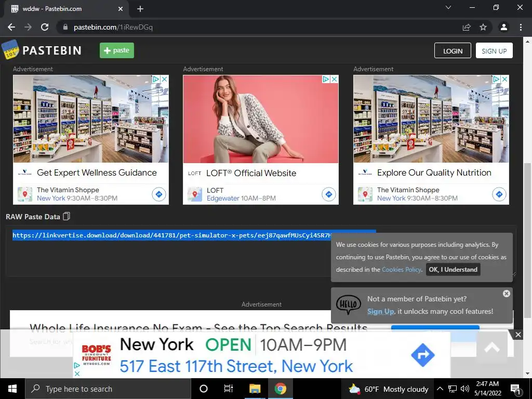Show hidden system tray icons
The width and height of the screenshot is (532, 399).
pos(440,389)
